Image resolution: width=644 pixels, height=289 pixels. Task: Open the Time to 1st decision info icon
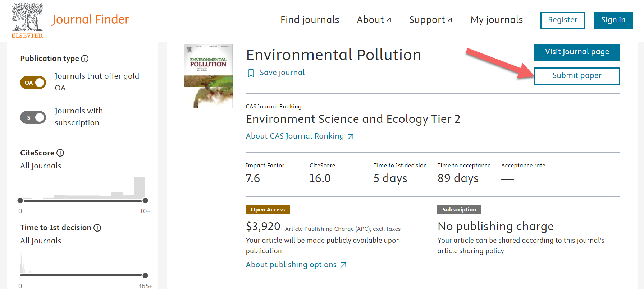pos(97,228)
